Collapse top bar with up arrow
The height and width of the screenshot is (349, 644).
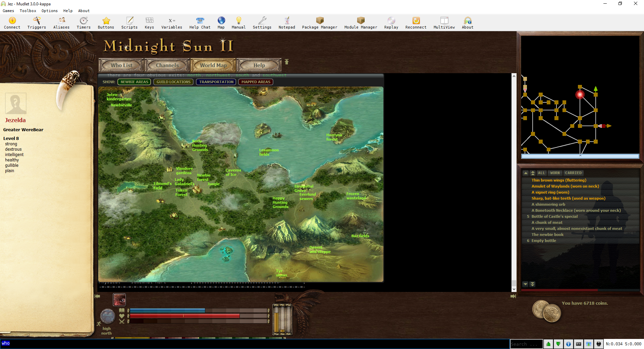pos(286,62)
